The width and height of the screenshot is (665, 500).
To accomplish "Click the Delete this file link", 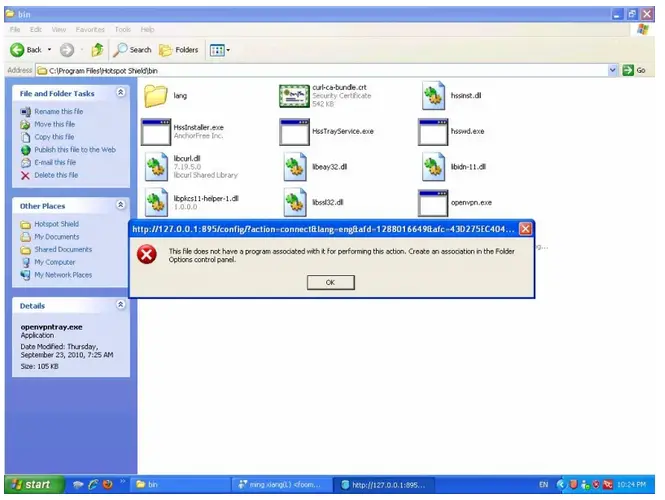I will coord(58,175).
